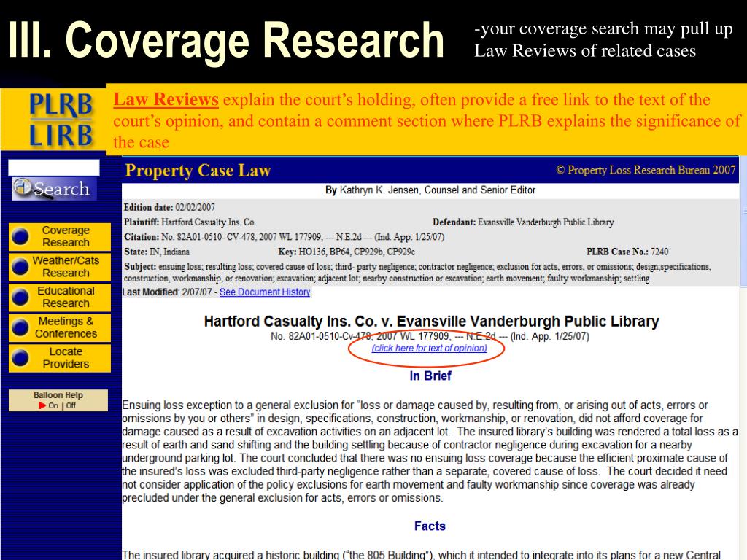Click the Plaintiff Hartford Casualty Ins. Co. text

click(190, 222)
